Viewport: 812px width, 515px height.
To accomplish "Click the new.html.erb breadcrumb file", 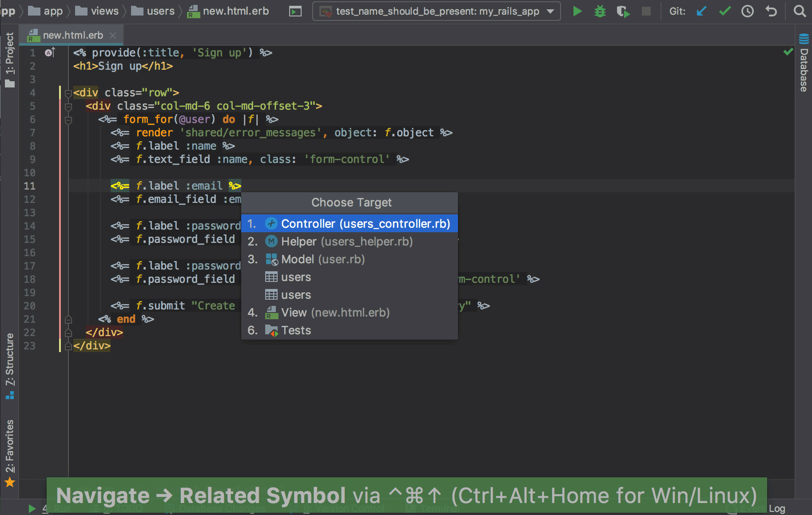I will tap(228, 11).
